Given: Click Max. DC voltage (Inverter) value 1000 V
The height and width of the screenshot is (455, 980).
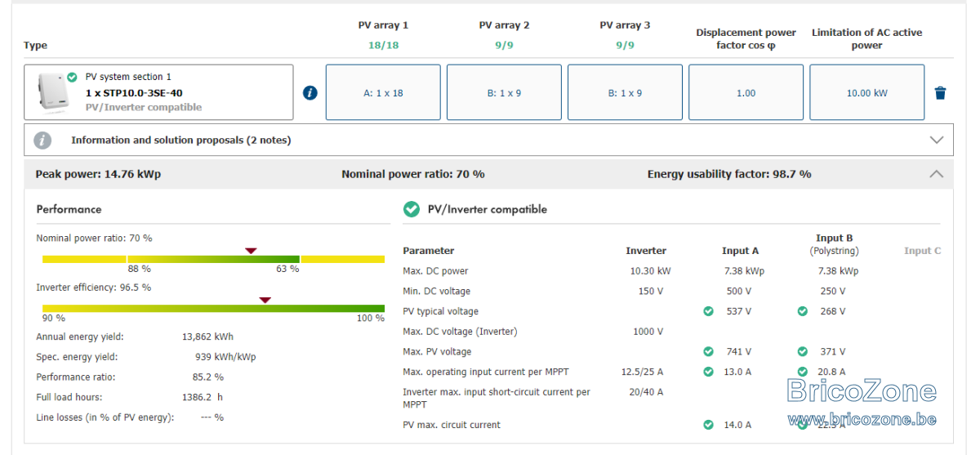Looking at the screenshot, I should [648, 332].
